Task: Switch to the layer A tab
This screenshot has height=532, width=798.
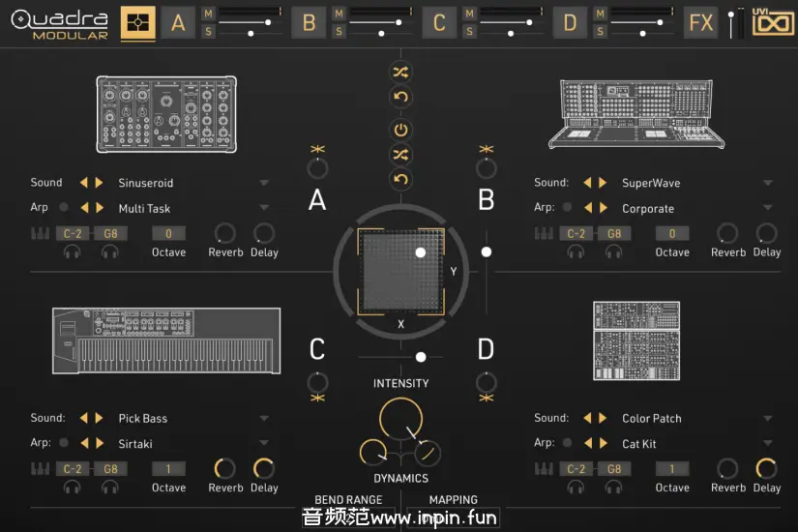Action: pyautogui.click(x=178, y=23)
